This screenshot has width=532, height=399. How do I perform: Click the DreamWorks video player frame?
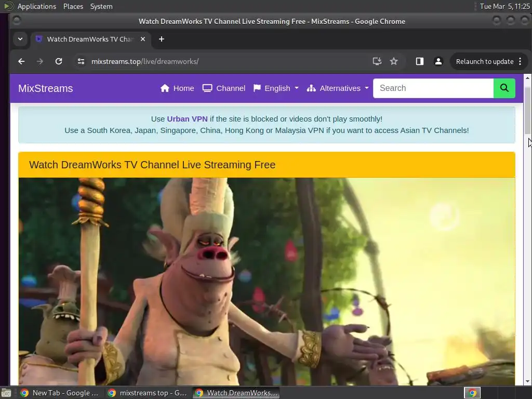coord(267,281)
